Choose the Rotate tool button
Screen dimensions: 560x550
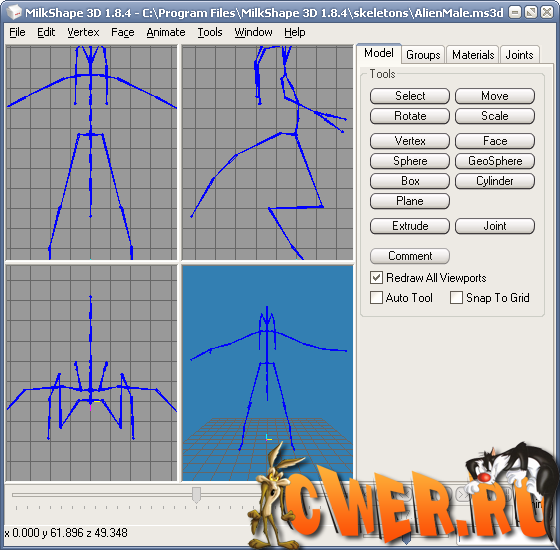(x=410, y=116)
